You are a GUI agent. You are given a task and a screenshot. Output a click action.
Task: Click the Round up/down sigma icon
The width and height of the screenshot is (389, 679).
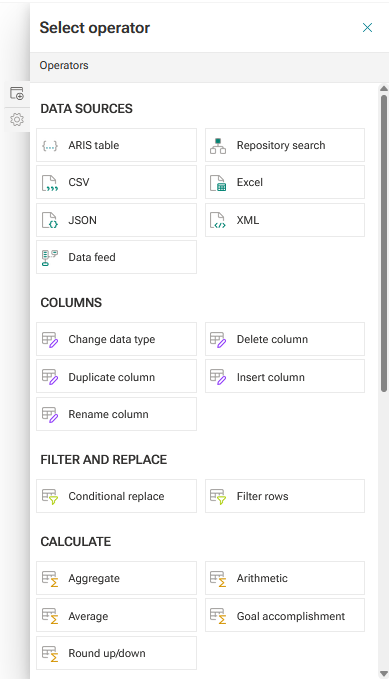coord(50,653)
